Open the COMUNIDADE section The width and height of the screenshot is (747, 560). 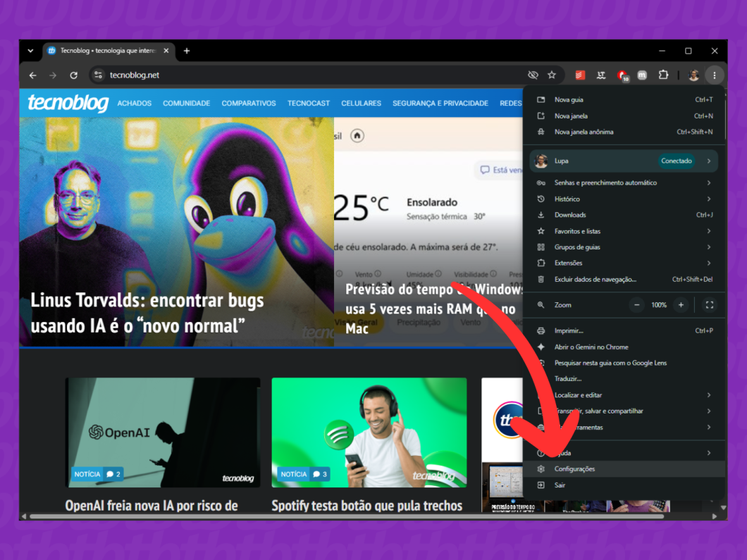click(x=186, y=104)
